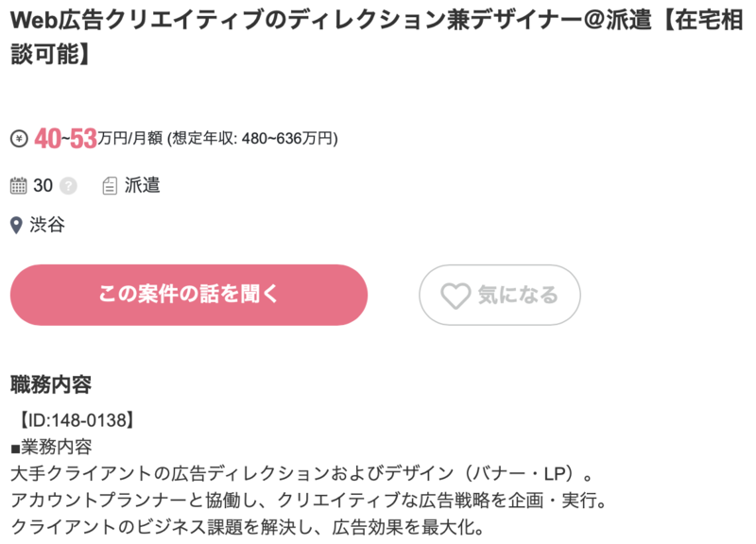Click the ID:148-0138 text

coord(76,418)
